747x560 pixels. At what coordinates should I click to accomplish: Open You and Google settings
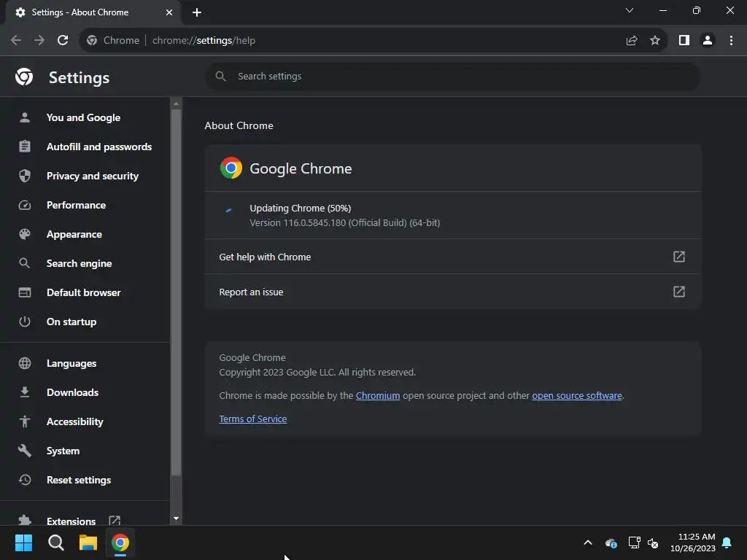tap(83, 117)
